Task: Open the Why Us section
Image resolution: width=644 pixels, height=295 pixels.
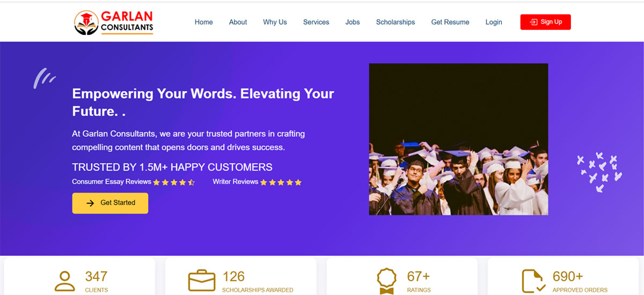Action: click(x=275, y=22)
